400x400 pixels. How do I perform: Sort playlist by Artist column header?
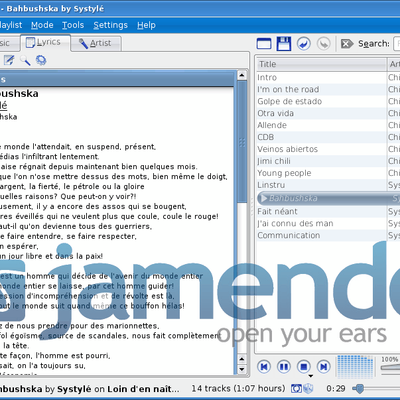[394, 64]
